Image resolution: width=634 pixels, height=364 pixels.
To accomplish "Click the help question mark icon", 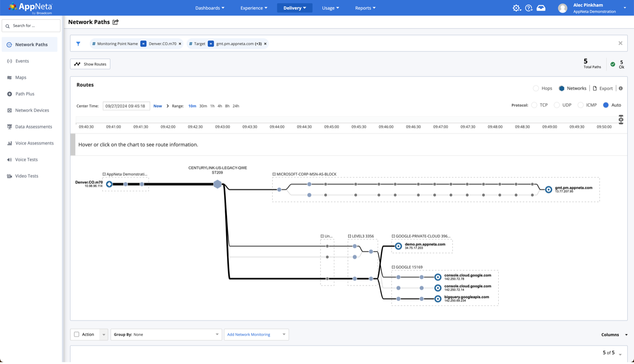I will point(528,8).
